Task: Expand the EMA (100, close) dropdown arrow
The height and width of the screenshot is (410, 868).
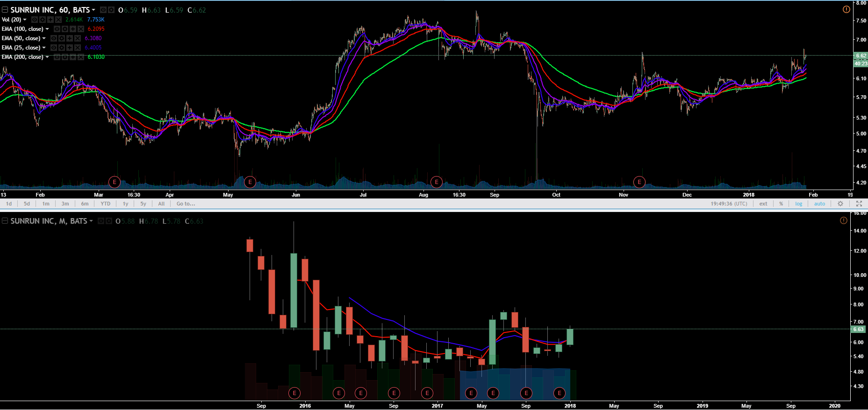Action: pos(47,29)
